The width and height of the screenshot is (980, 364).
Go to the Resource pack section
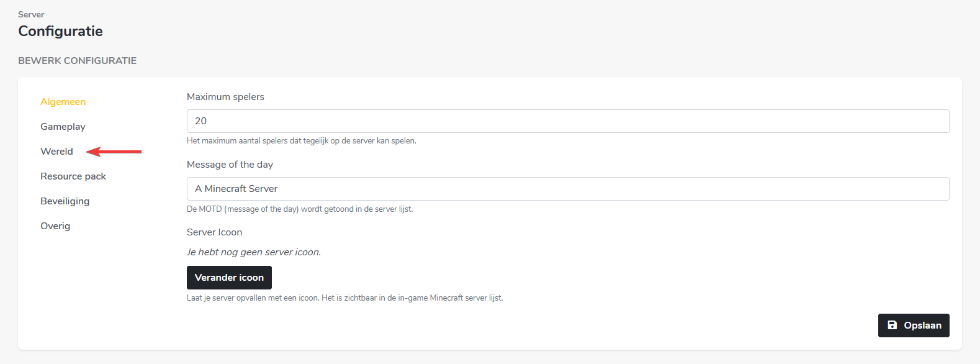(73, 176)
